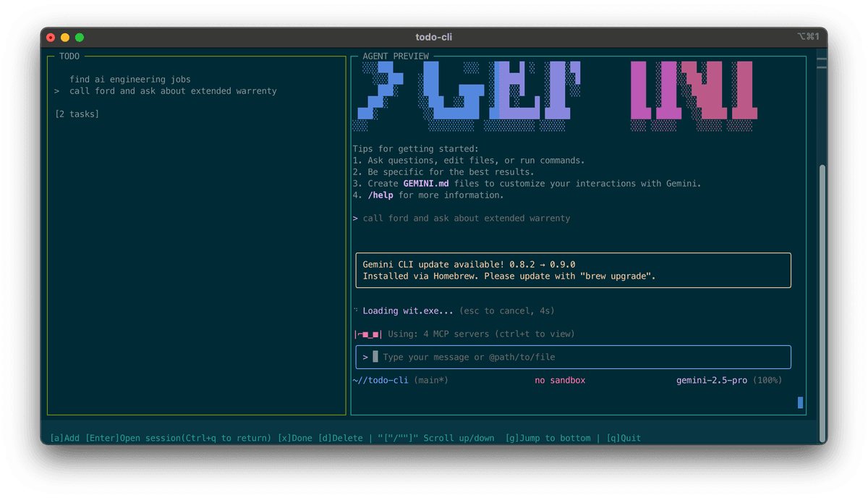Viewport: 868px width, 498px height.
Task: Toggle task completion via the [x]Done hint
Action: tap(296, 437)
